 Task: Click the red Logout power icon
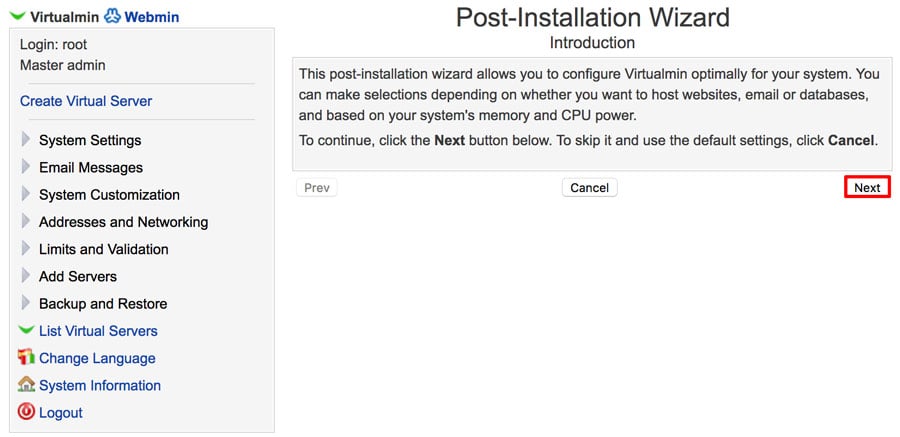[x=26, y=412]
